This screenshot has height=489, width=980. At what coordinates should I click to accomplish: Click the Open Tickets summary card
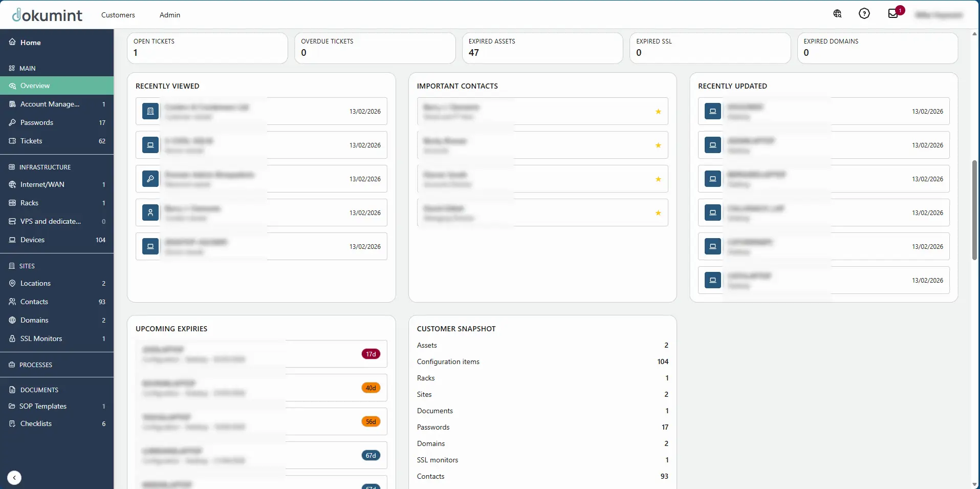[207, 48]
